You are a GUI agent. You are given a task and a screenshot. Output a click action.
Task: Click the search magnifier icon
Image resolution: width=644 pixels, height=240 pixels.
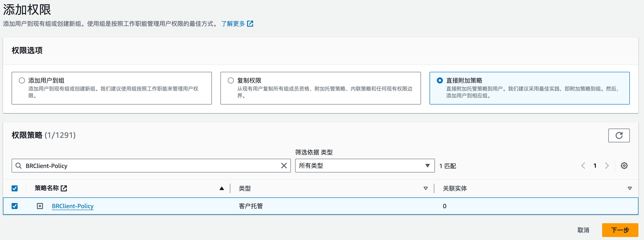18,166
